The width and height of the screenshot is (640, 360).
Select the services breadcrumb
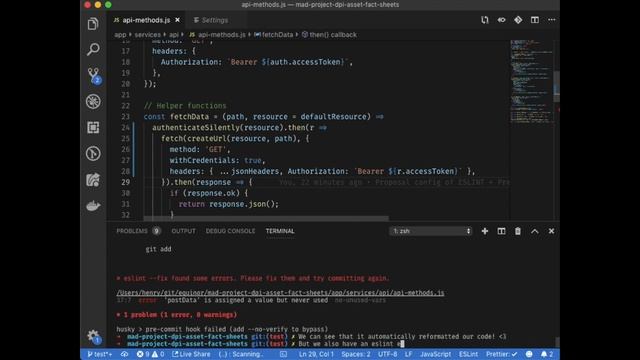[147, 35]
